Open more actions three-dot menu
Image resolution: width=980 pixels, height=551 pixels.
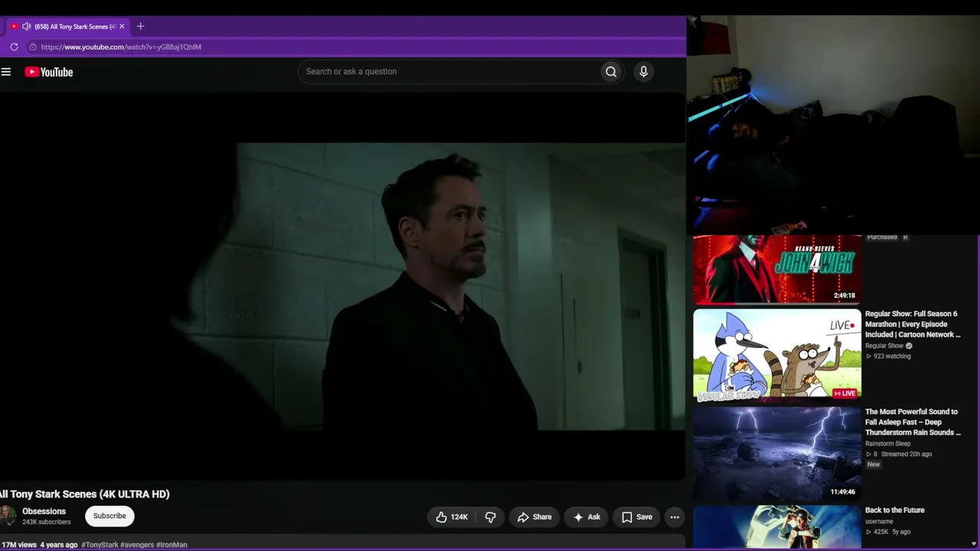pos(675,517)
